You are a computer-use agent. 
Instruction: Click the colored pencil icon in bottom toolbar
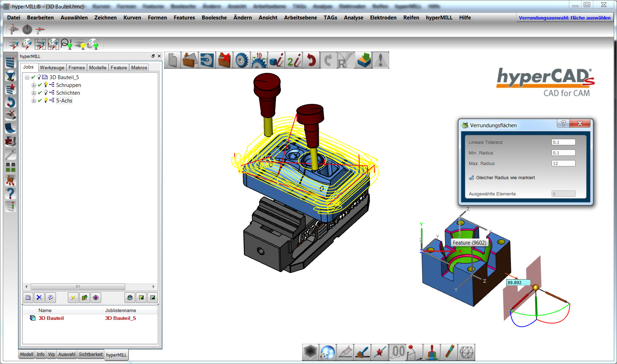[449, 352]
